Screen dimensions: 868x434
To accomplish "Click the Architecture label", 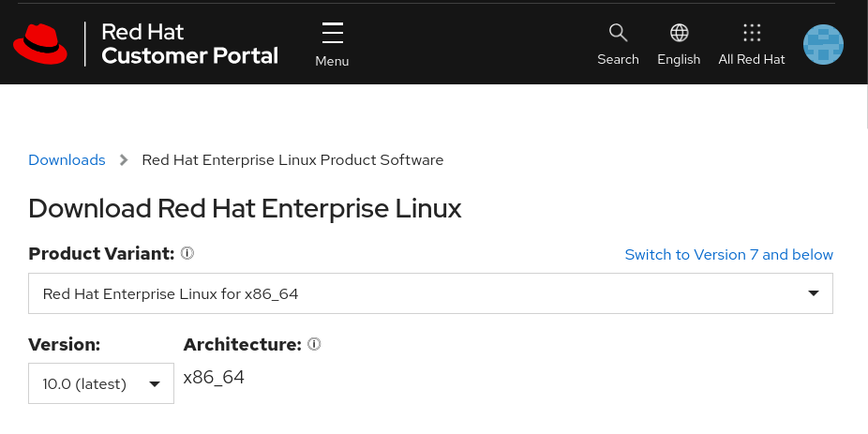I will click(243, 344).
